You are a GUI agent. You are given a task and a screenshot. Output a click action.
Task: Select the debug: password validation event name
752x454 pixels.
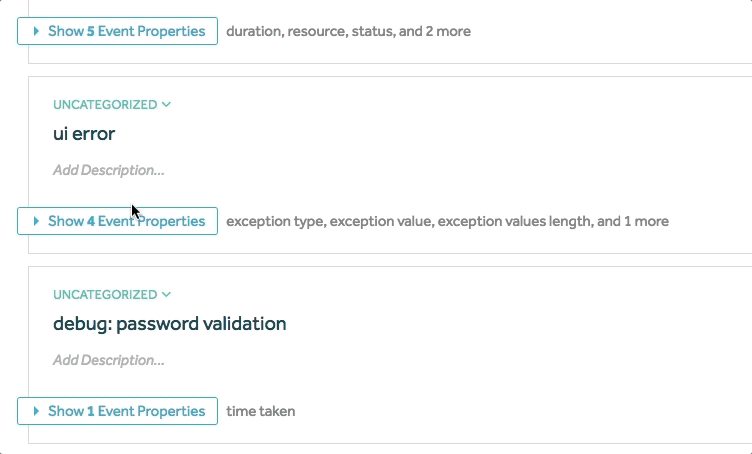click(x=169, y=324)
